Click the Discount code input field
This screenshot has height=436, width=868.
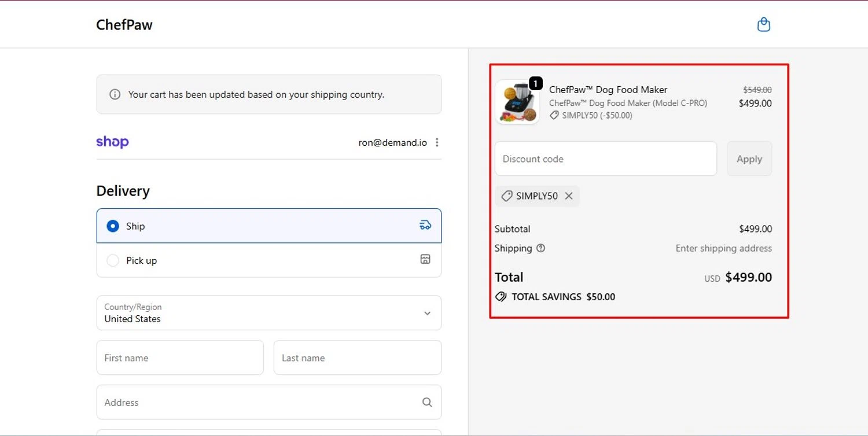click(606, 158)
